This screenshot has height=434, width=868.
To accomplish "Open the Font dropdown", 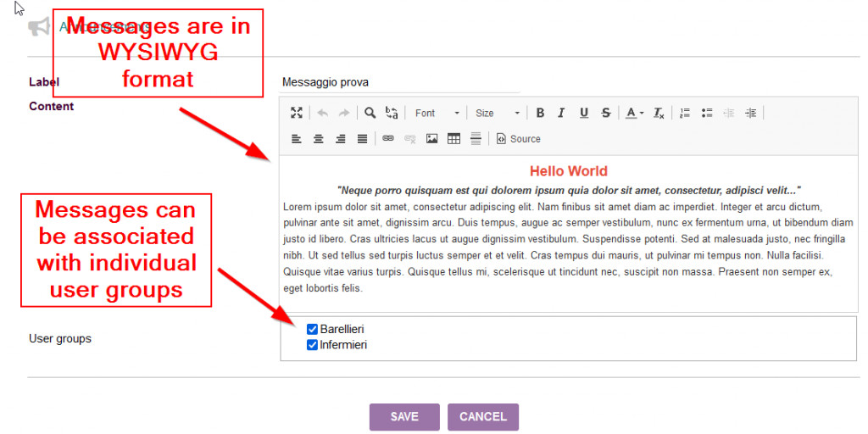I will click(x=437, y=113).
